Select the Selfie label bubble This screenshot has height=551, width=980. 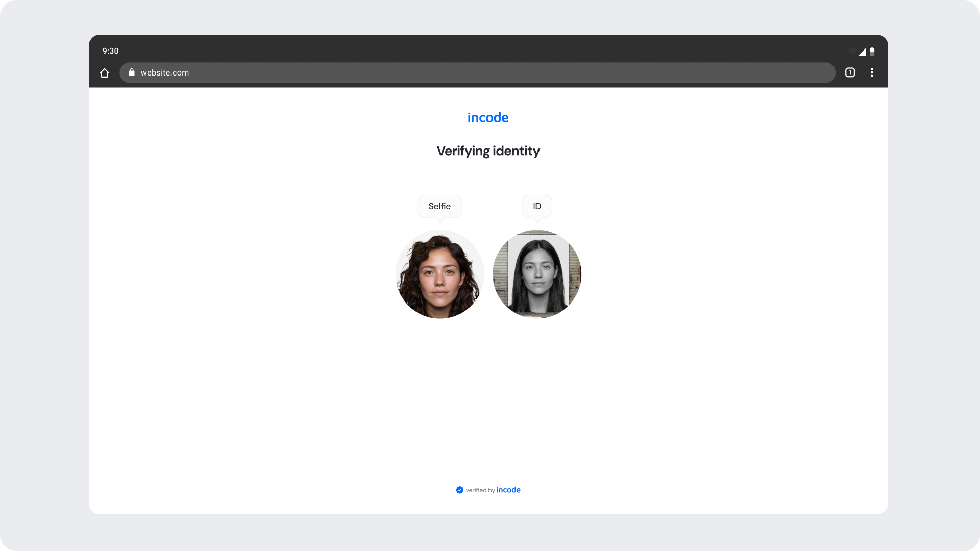click(439, 206)
